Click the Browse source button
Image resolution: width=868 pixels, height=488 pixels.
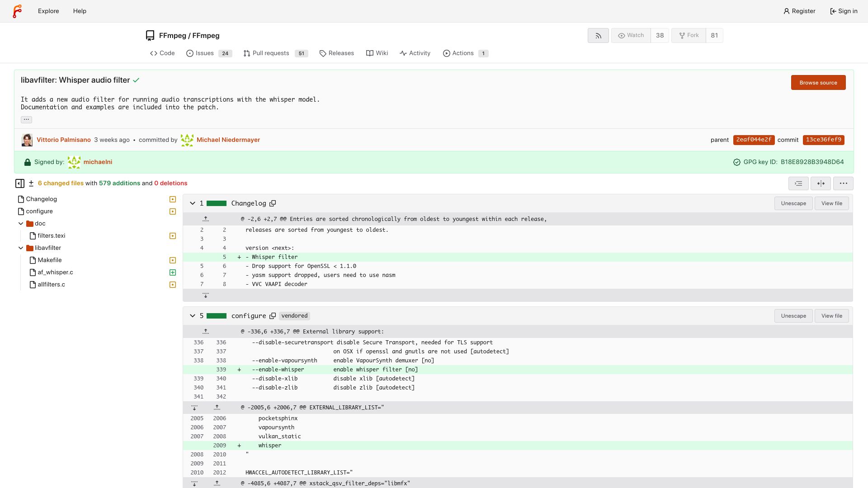coord(818,83)
